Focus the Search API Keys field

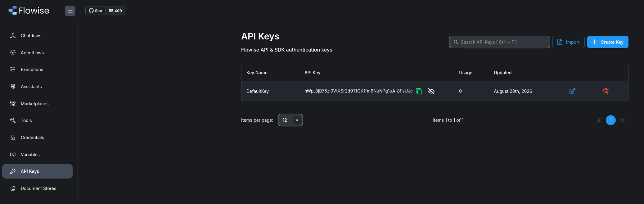[x=499, y=42]
